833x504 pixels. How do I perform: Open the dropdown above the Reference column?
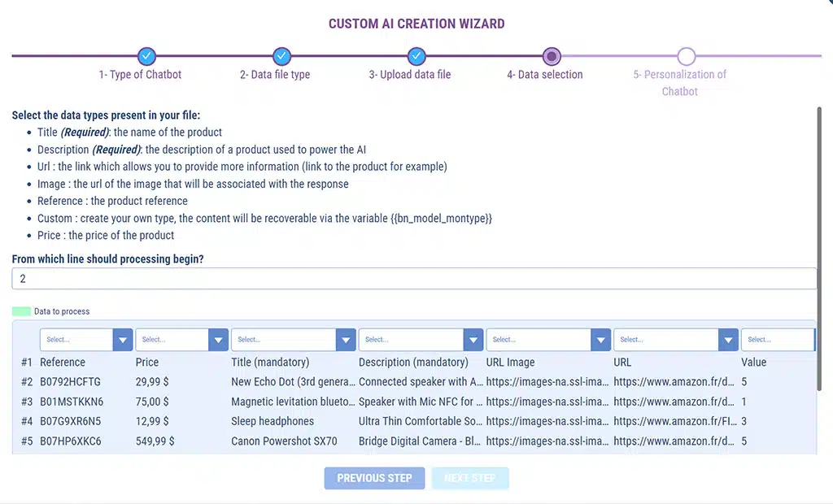(85, 340)
